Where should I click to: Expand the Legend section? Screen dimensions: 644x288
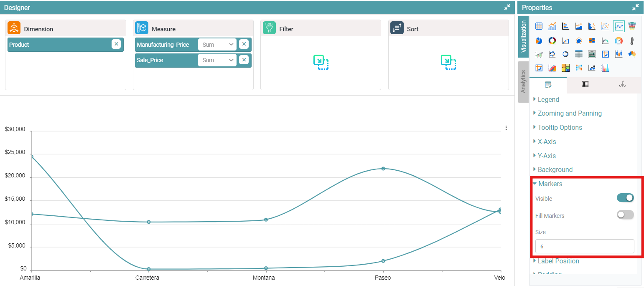pyautogui.click(x=548, y=99)
